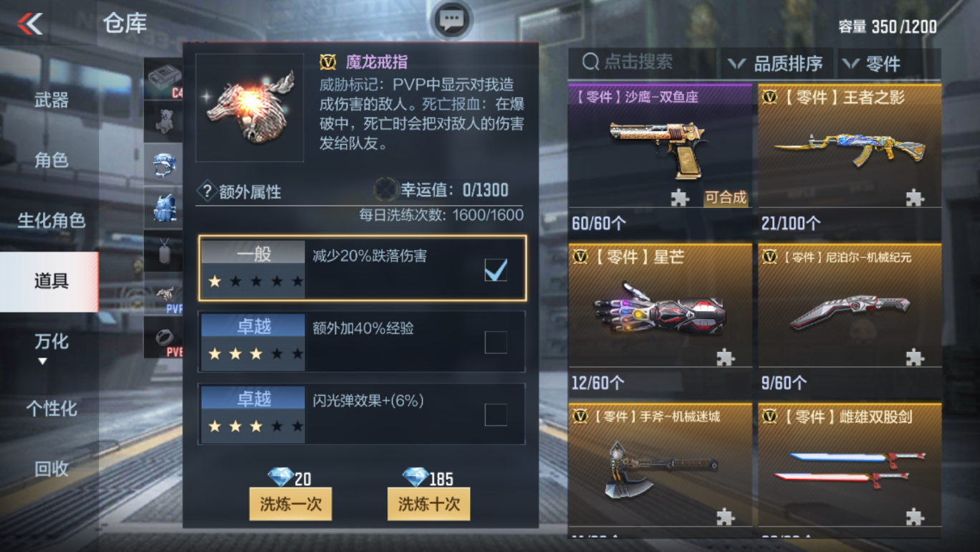Image resolution: width=980 pixels, height=552 pixels.
Task: Uncheck the 减少20%跌落伤害 attribute checkbox
Action: pos(496,270)
